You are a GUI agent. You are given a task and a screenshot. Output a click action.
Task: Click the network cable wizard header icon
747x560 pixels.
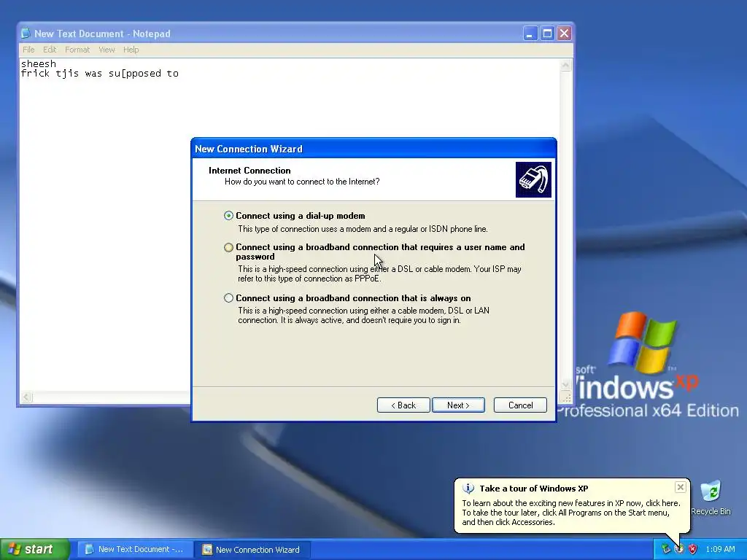(x=533, y=179)
